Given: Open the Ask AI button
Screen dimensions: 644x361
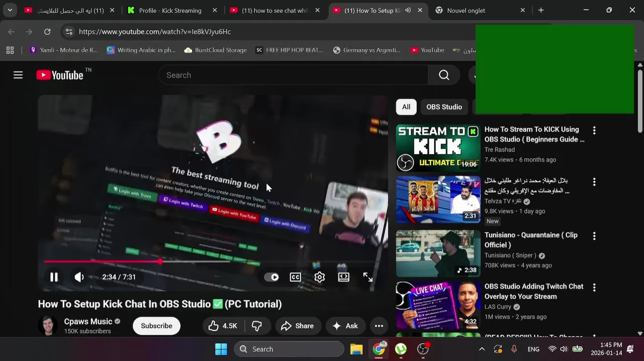Looking at the screenshot, I should pyautogui.click(x=345, y=326).
